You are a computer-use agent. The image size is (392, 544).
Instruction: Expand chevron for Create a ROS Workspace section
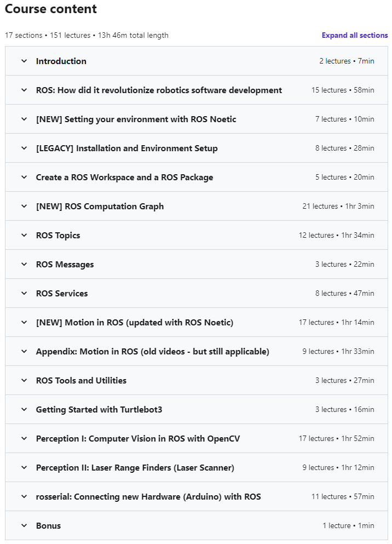(x=24, y=177)
